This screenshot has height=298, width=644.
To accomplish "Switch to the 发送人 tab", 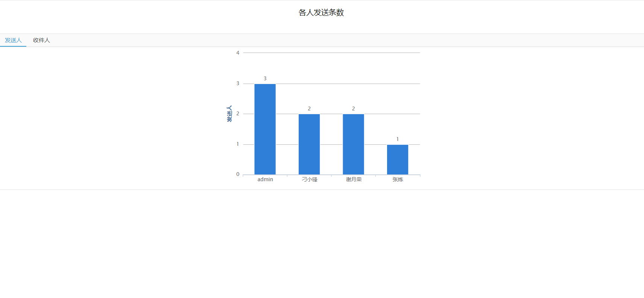I will tap(13, 40).
